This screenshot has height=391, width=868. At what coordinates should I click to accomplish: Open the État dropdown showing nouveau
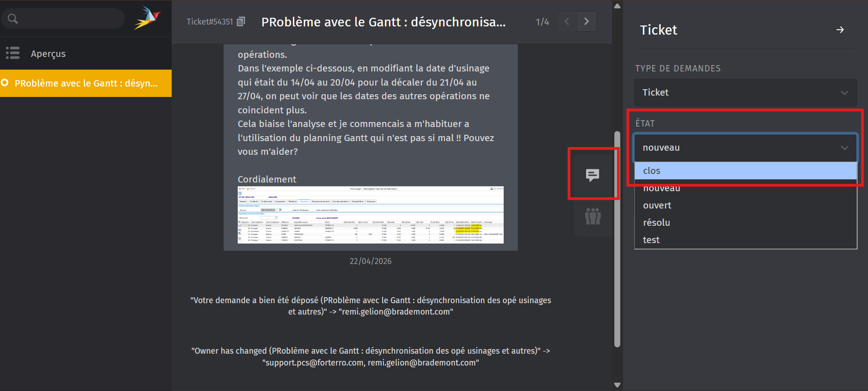click(745, 147)
